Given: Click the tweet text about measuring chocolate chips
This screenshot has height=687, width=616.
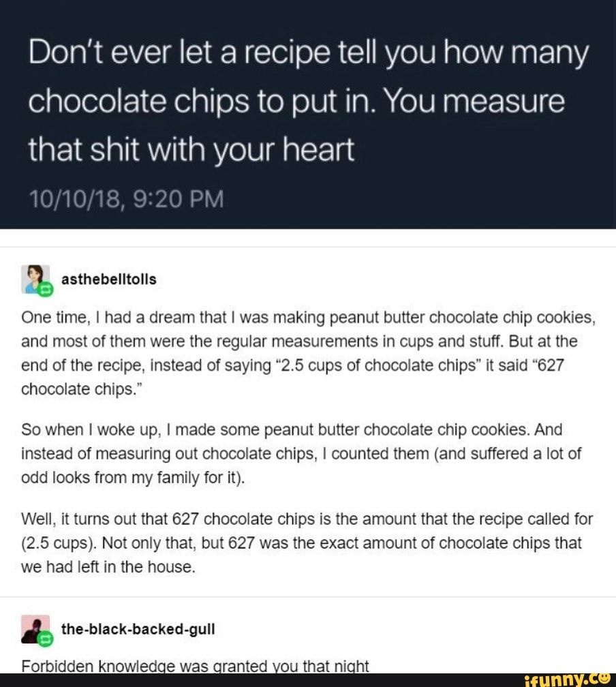Looking at the screenshot, I should click(x=307, y=102).
